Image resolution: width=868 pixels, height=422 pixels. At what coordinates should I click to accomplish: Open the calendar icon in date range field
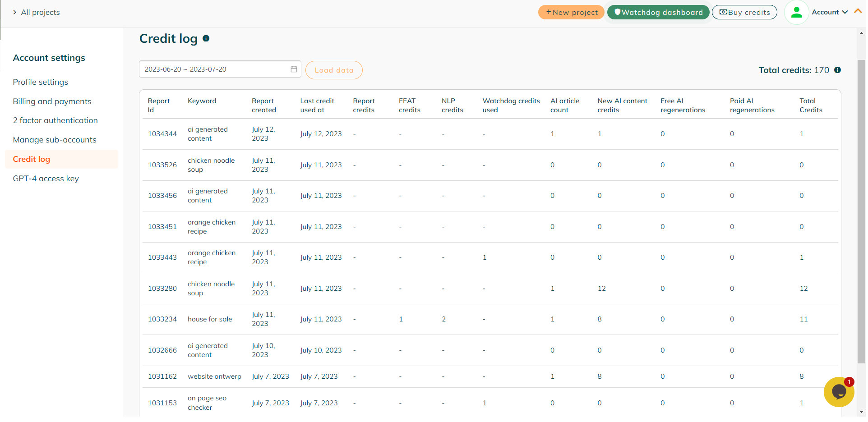294,69
